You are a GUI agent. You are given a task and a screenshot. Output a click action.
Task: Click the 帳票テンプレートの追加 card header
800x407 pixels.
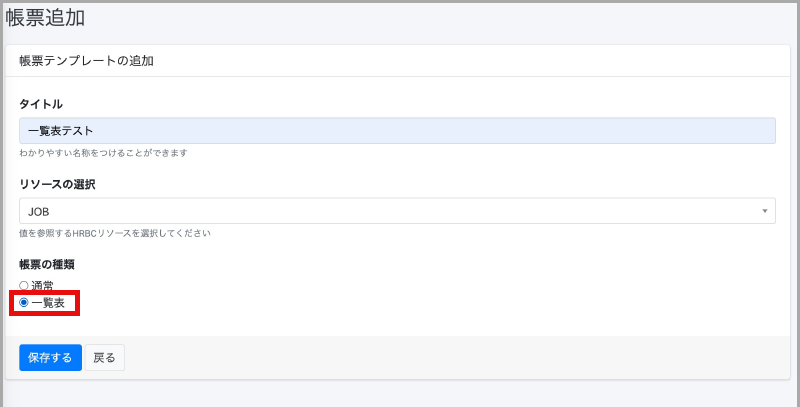(x=86, y=60)
